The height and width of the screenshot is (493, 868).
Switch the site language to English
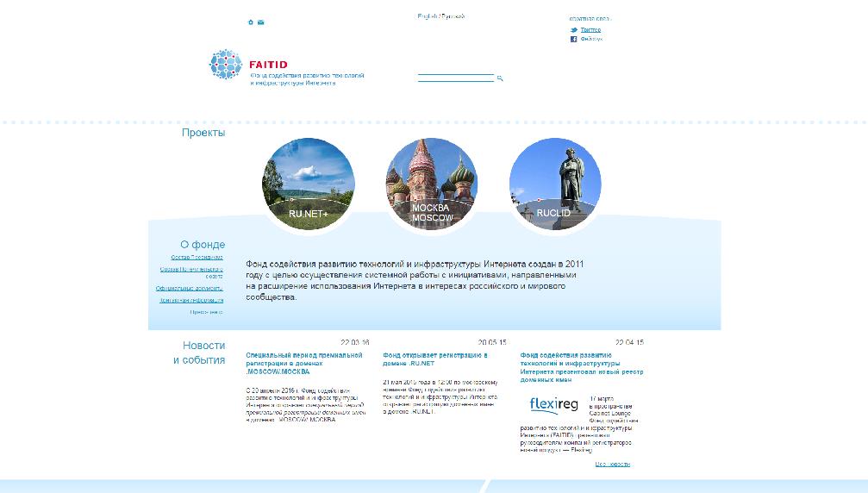[x=427, y=16]
